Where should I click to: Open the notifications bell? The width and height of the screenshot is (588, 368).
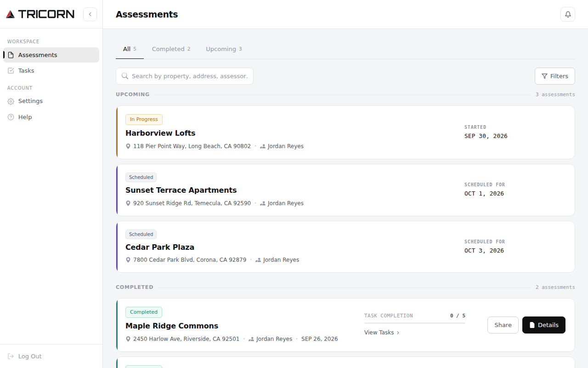tap(568, 14)
